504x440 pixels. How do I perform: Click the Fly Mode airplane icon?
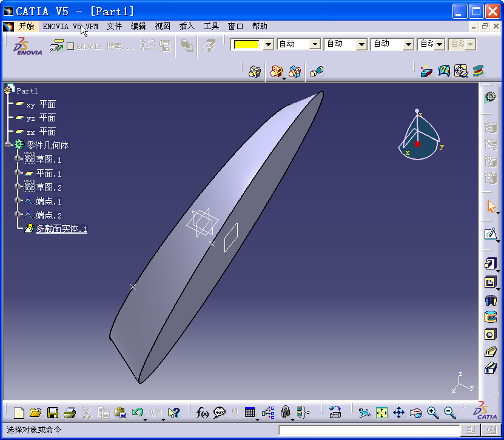tap(365, 412)
